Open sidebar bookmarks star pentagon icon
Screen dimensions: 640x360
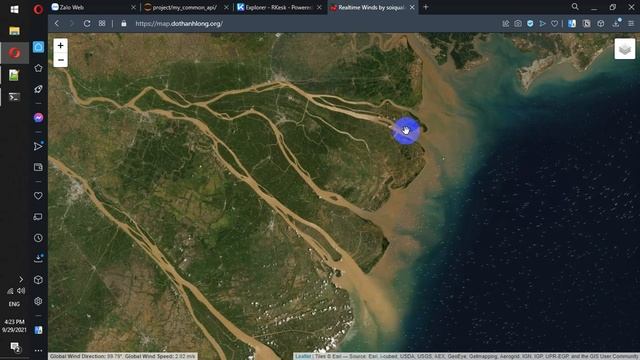click(x=38, y=68)
